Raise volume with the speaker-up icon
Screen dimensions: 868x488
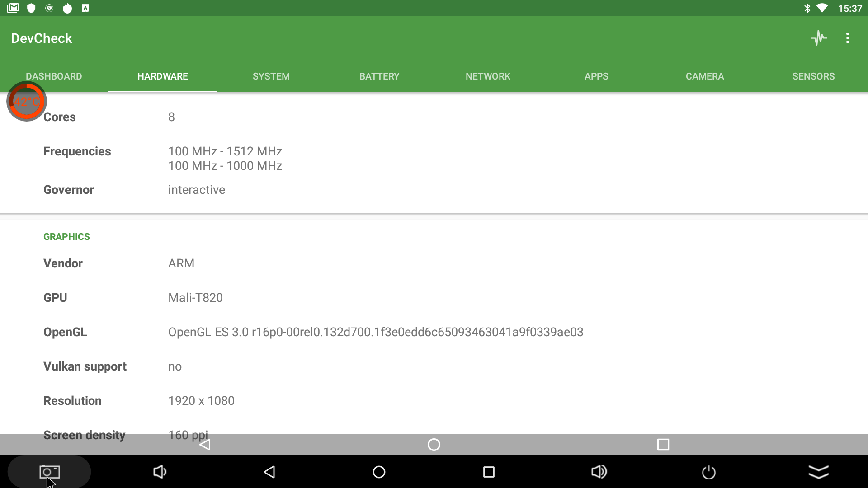599,472
